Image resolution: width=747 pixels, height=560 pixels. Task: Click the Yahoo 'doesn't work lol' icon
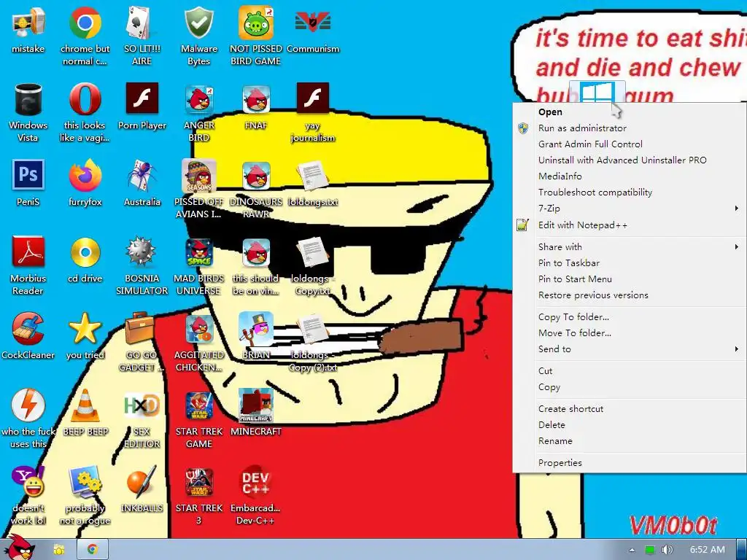pos(28,482)
